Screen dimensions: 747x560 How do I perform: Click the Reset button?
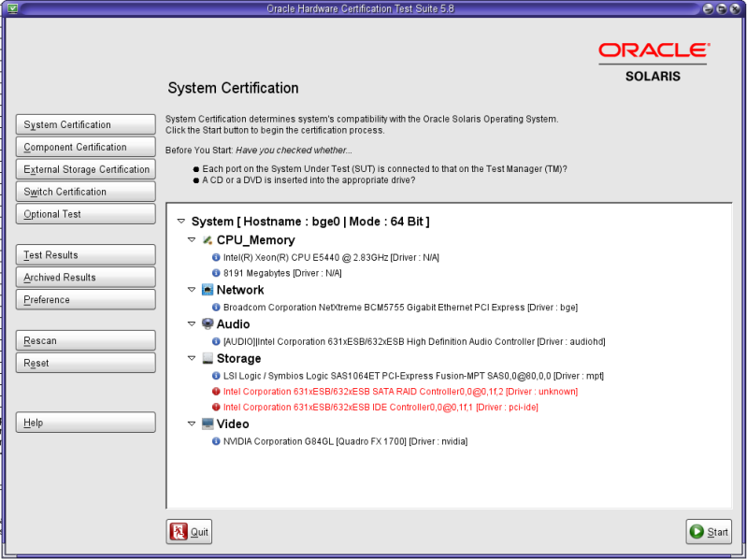tap(86, 363)
